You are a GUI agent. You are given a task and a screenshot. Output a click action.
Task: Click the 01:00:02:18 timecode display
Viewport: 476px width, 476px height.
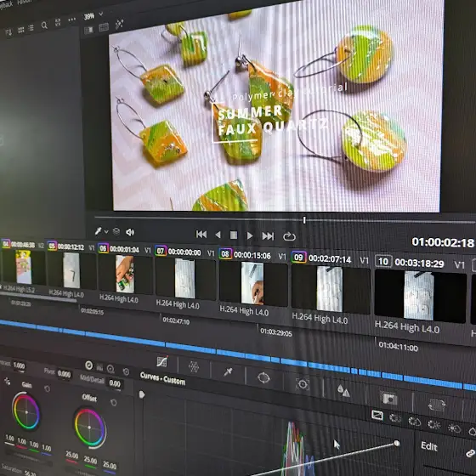443,242
